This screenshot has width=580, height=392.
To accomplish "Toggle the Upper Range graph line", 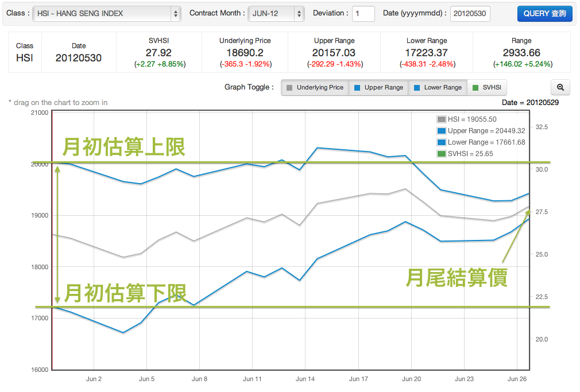I will [379, 88].
